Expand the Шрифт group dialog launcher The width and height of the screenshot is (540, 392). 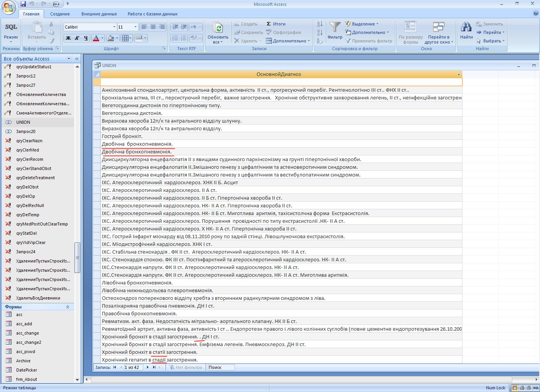[164, 49]
